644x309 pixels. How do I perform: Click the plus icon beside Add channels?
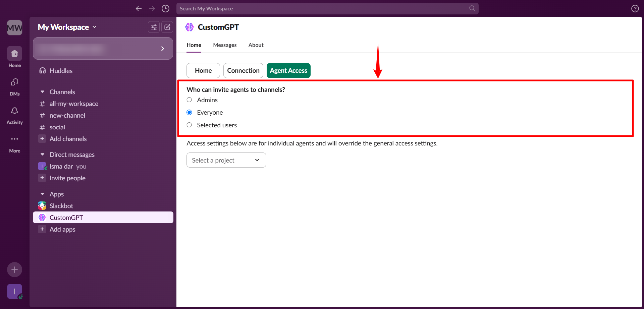tap(42, 139)
